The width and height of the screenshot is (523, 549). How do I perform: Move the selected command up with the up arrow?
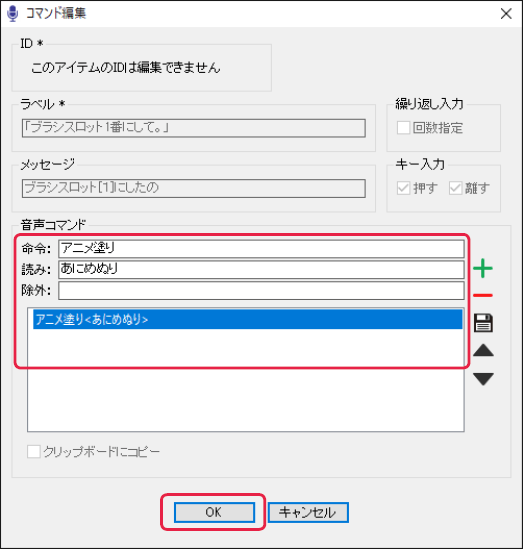483,350
